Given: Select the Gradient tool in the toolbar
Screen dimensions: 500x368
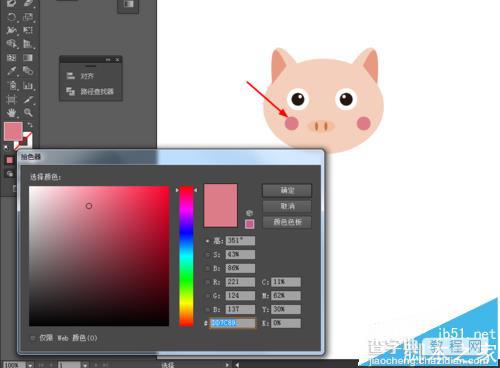Looking at the screenshot, I should point(28,58).
